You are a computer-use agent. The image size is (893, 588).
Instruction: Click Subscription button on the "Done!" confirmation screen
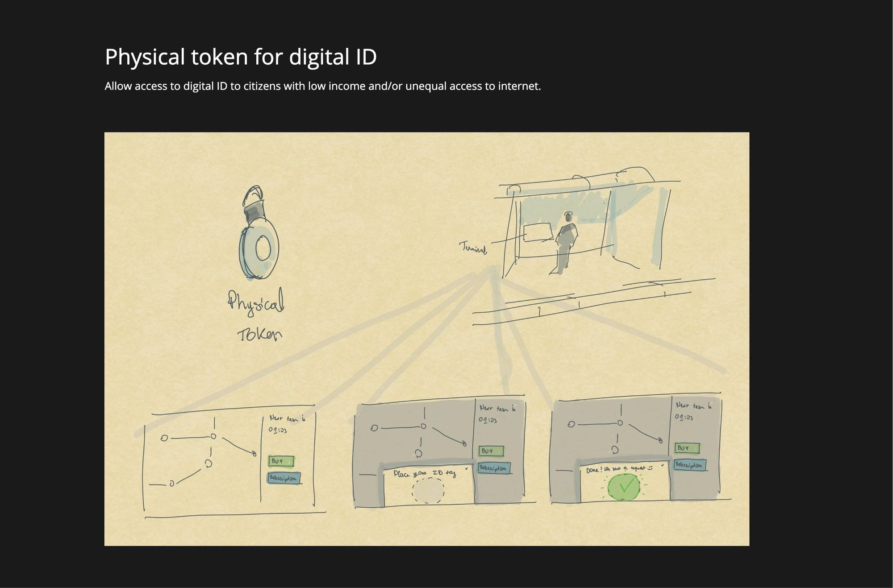click(690, 465)
